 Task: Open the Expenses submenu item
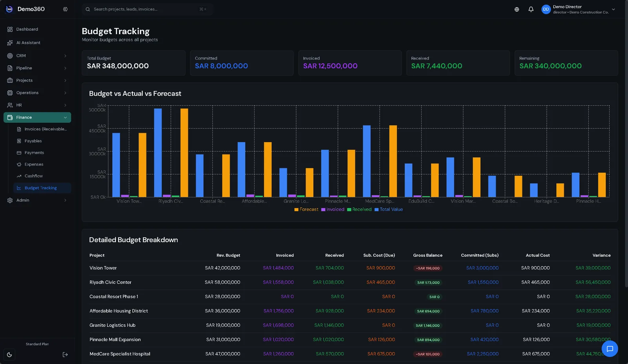pos(42,164)
